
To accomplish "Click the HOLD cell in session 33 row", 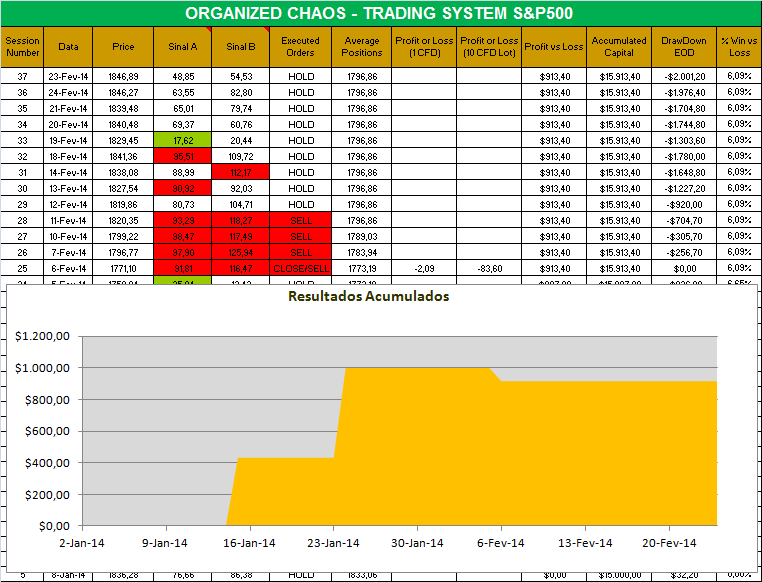I will click(x=300, y=140).
